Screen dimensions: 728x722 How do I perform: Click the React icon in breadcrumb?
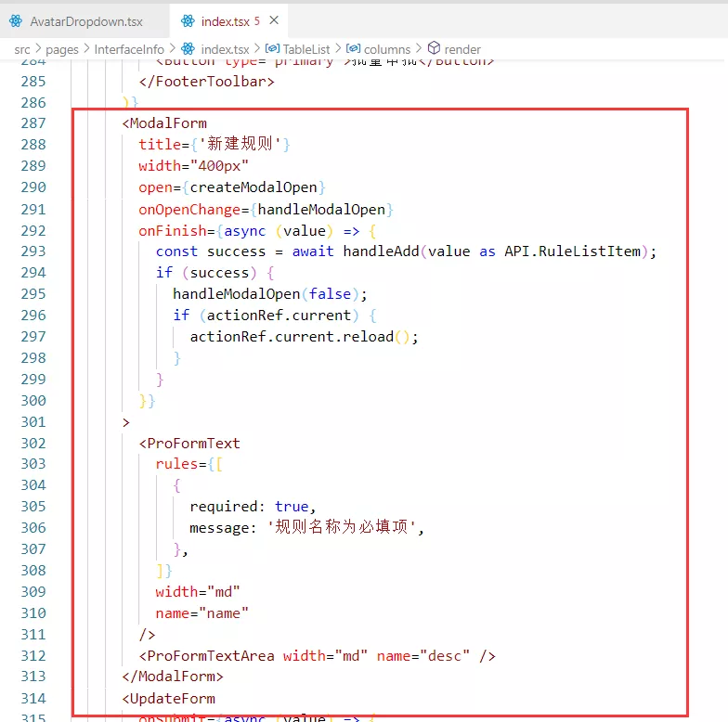point(188,48)
